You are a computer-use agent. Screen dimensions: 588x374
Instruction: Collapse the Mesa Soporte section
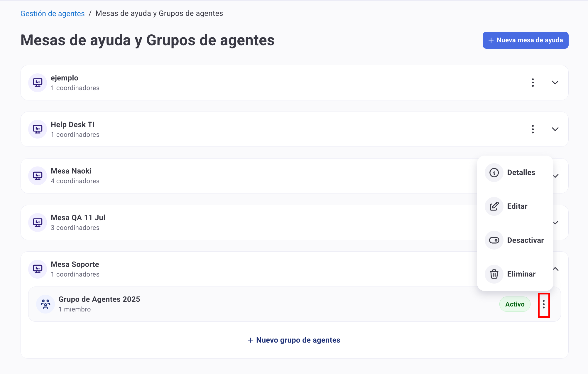click(556, 269)
